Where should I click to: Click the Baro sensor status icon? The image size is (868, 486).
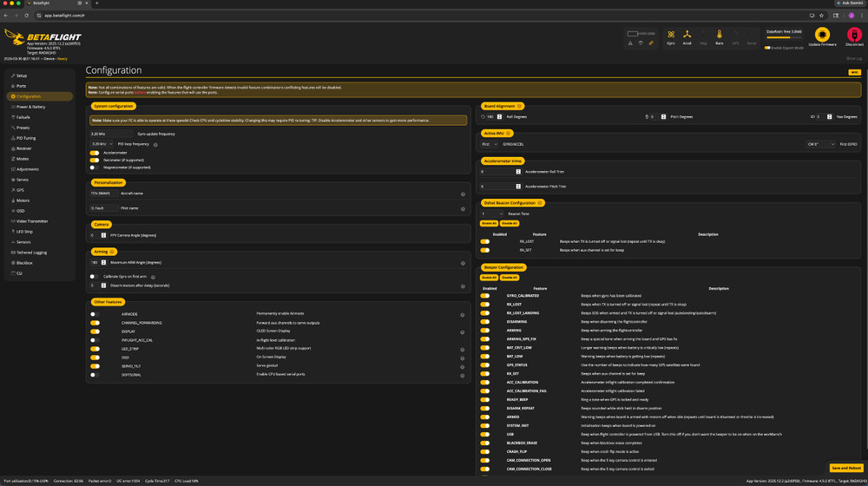[719, 36]
